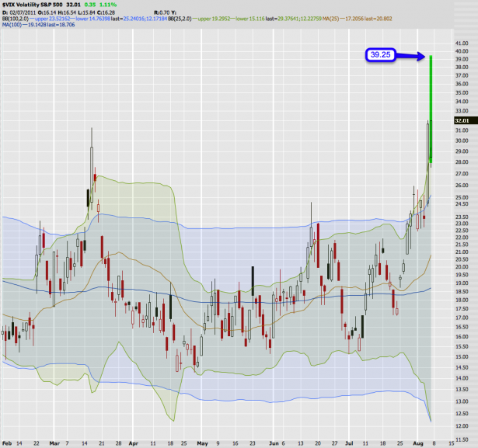Click the Aug month label on the date axis

417,443
